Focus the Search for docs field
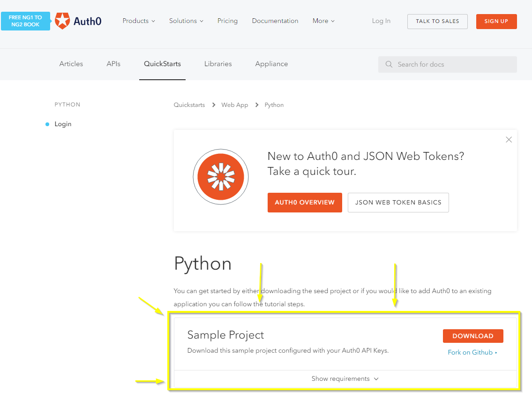Screen dimensions: 532x393 tap(448, 64)
